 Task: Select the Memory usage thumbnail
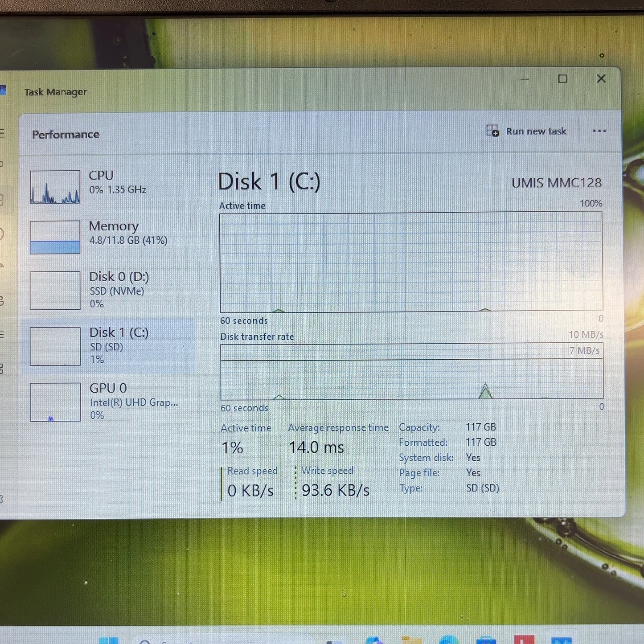(x=55, y=237)
